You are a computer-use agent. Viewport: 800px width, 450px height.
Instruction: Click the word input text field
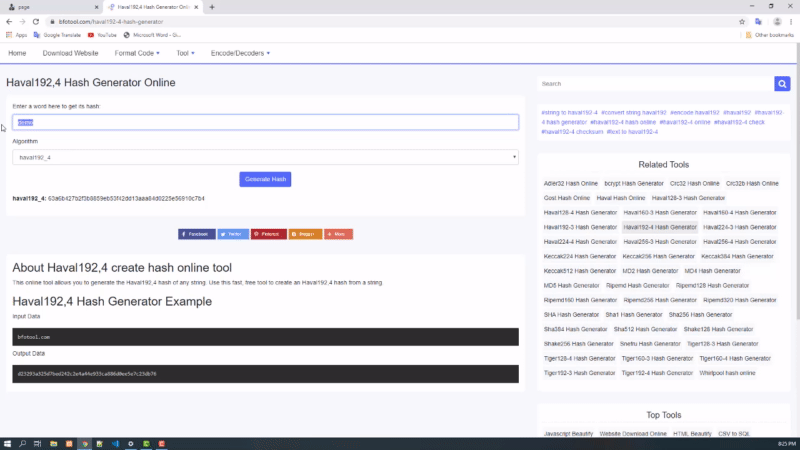pyautogui.click(x=265, y=122)
